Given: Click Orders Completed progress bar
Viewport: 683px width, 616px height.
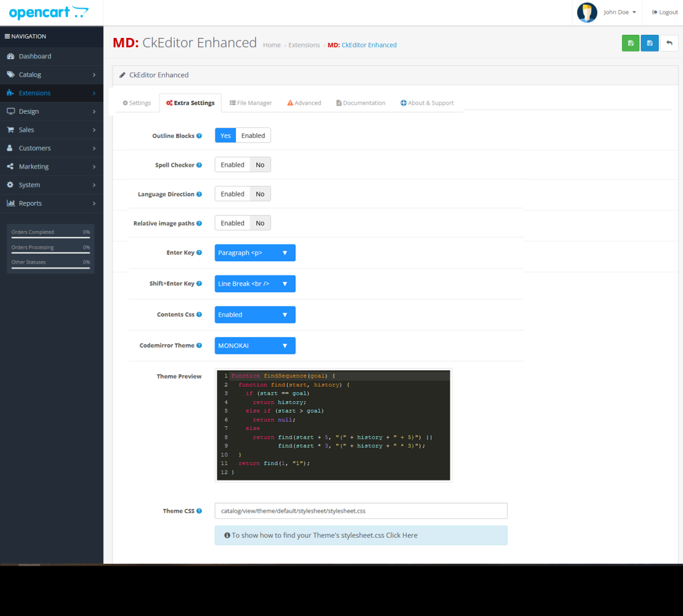Looking at the screenshot, I should coord(50,237).
